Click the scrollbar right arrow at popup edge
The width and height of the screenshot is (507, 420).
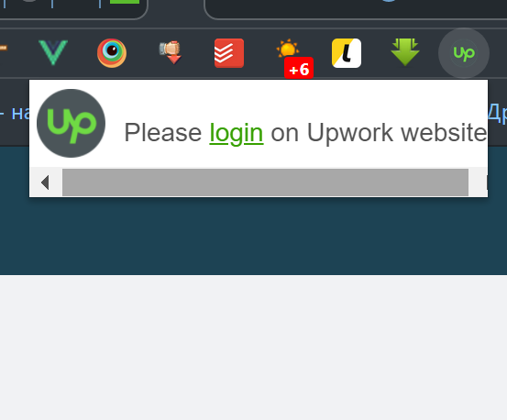tap(487, 182)
